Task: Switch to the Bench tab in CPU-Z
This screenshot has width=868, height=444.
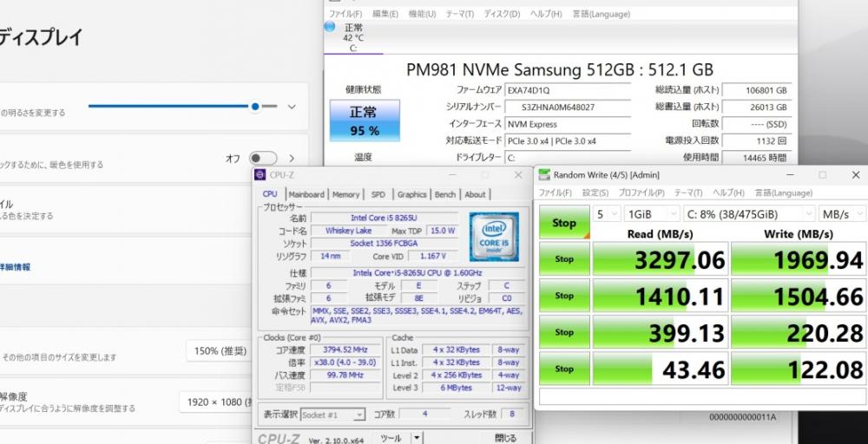Action: [x=445, y=194]
